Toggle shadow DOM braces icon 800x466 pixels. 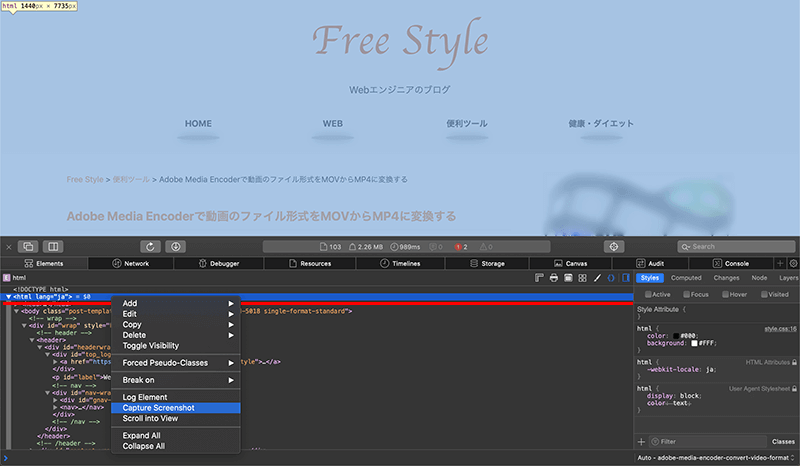[x=611, y=278]
